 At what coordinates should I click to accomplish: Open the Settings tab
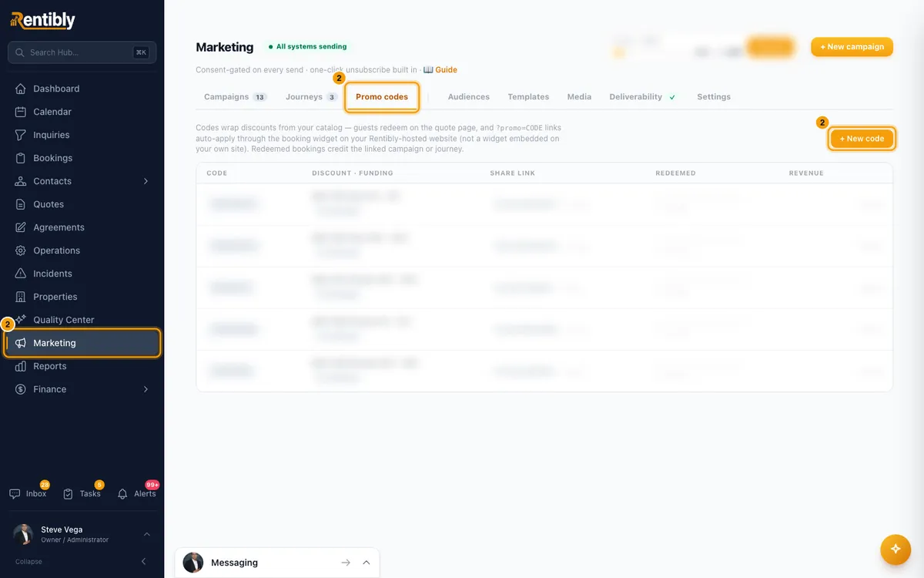(714, 97)
